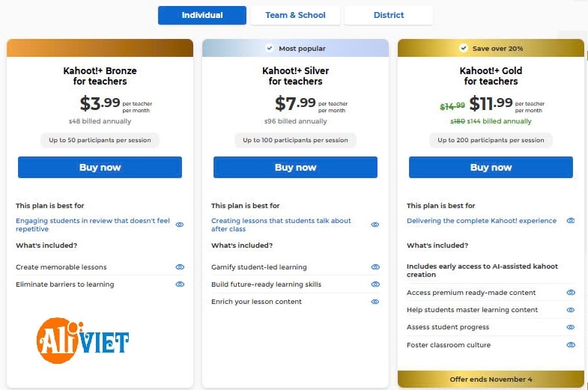The image size is (588, 390).
Task: Click eye icon beside Foster classroom culture
Action: coord(571,345)
